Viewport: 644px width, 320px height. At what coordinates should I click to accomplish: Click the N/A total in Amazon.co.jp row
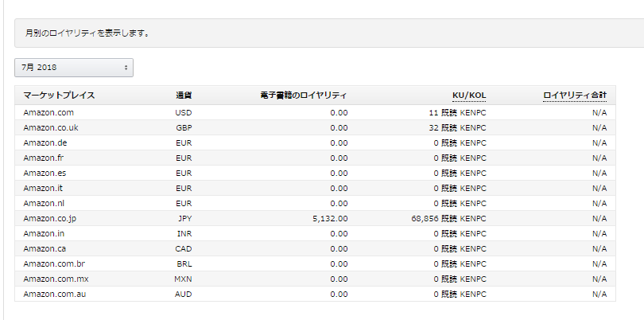pos(599,219)
